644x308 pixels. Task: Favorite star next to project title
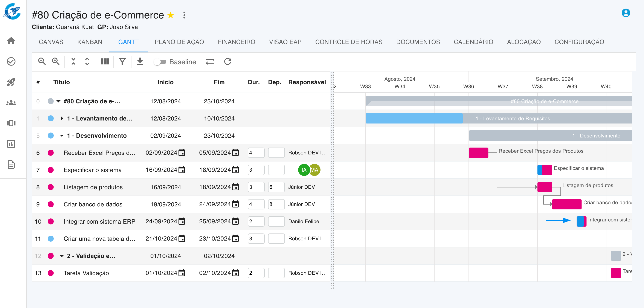tap(171, 15)
